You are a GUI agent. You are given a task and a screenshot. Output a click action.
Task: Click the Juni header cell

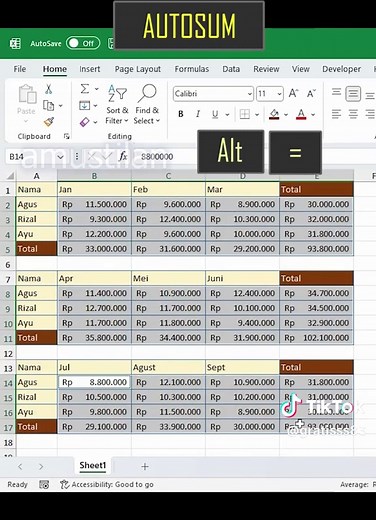tap(242, 278)
